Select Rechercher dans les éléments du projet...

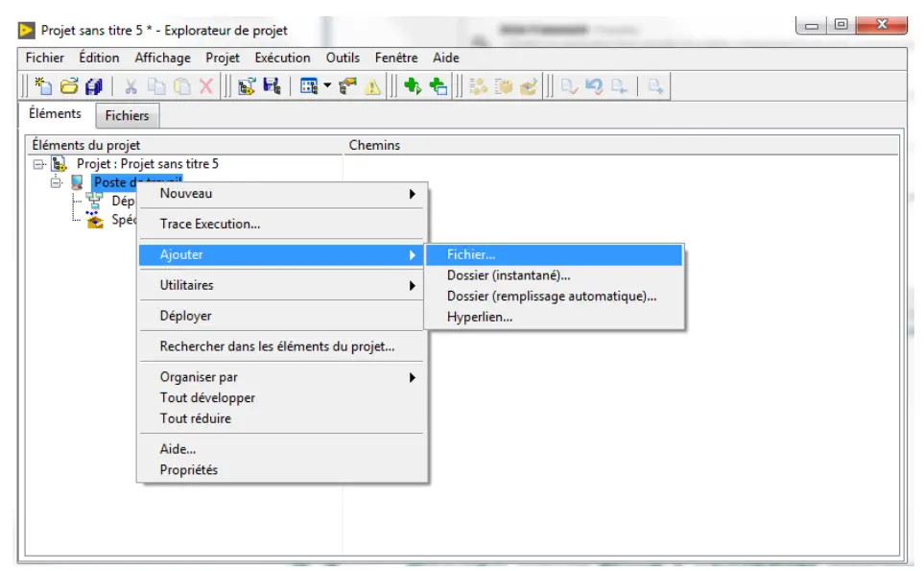(282, 346)
